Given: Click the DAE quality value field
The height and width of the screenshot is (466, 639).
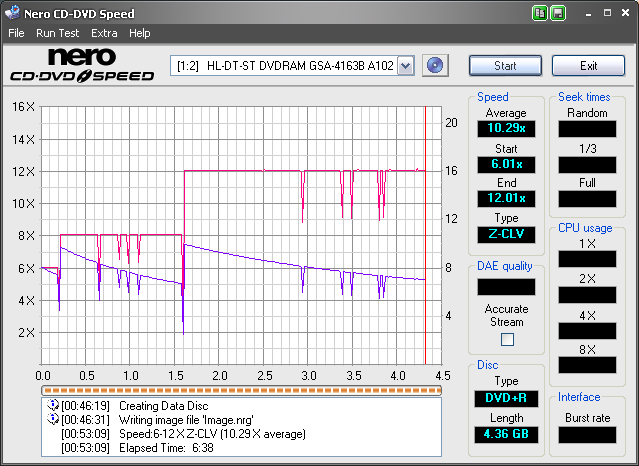Looking at the screenshot, I should tap(506, 287).
